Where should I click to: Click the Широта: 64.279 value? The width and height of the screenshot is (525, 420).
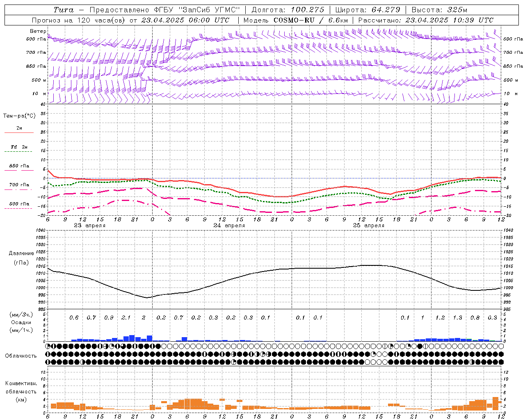pyautogui.click(x=367, y=10)
